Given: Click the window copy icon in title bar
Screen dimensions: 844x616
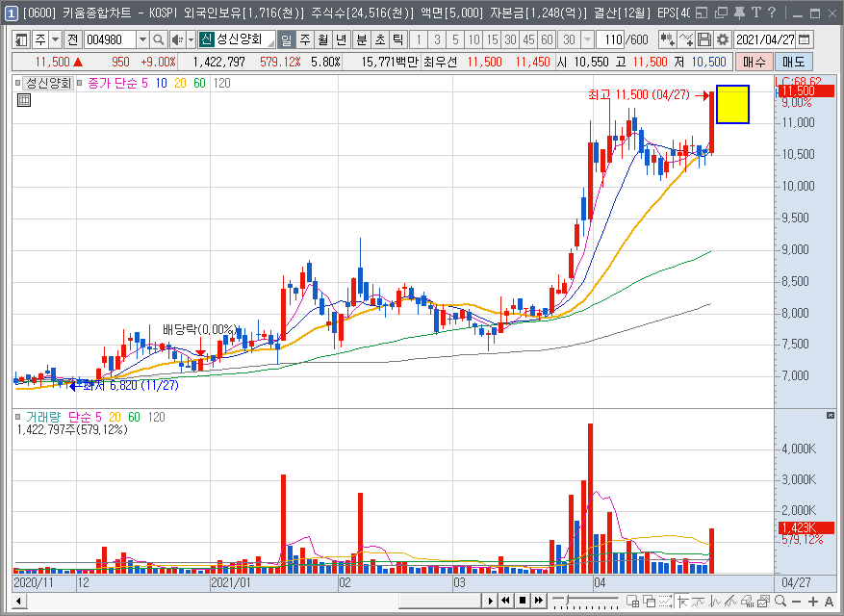Looking at the screenshot, I should coord(721,13).
